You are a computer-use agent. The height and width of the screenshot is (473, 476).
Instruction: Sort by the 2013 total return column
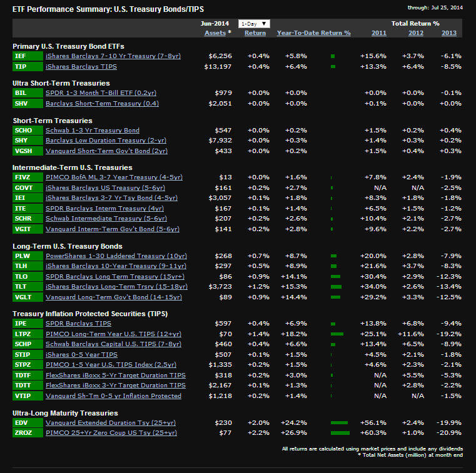click(x=448, y=33)
